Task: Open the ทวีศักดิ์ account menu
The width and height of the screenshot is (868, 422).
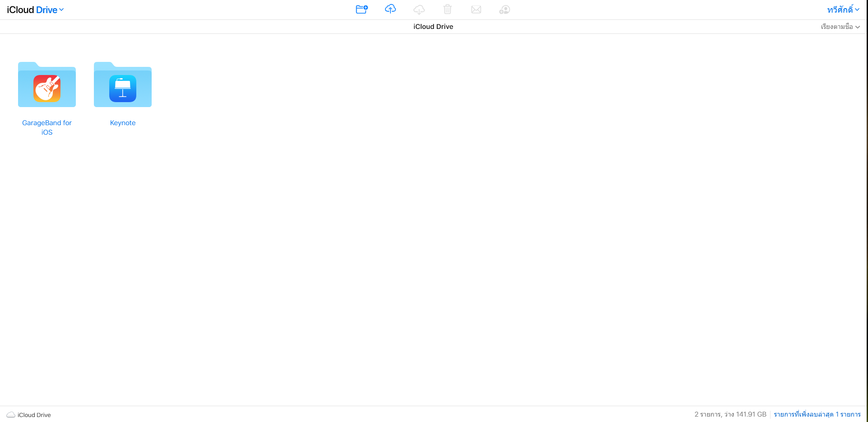Action: coord(843,9)
